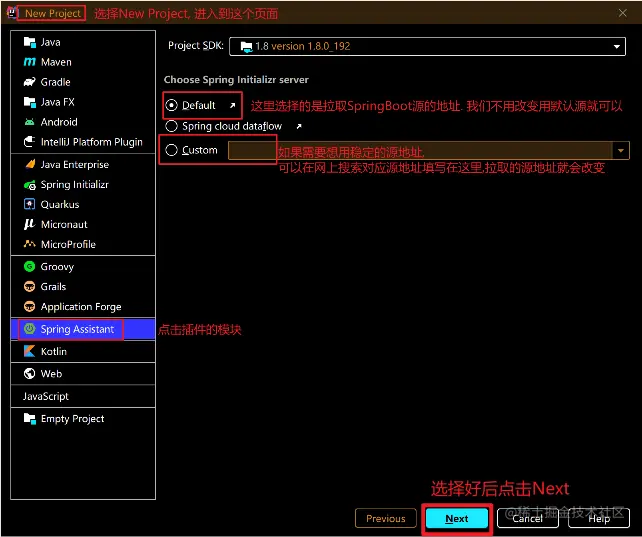Close the New Project dialog

pyautogui.click(x=623, y=13)
